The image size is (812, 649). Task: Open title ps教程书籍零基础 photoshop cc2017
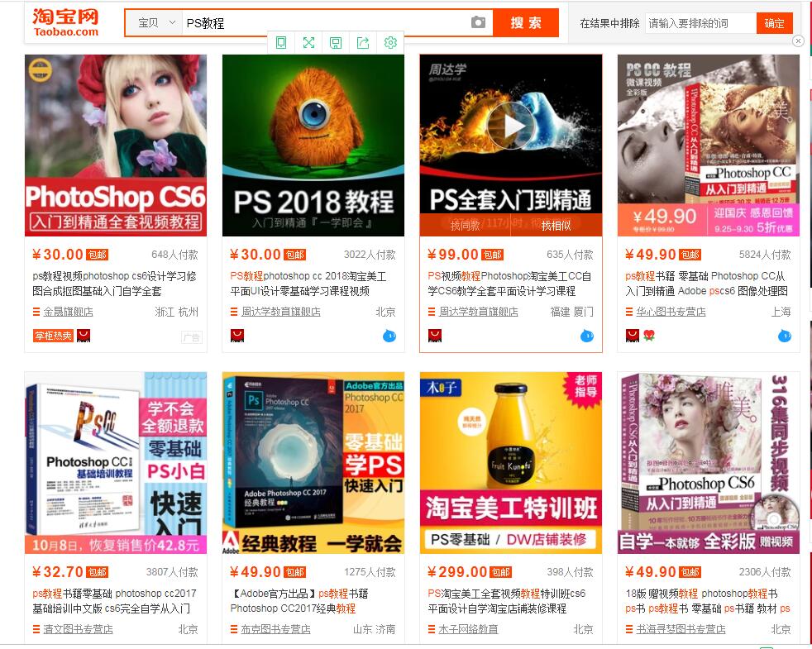click(x=114, y=594)
